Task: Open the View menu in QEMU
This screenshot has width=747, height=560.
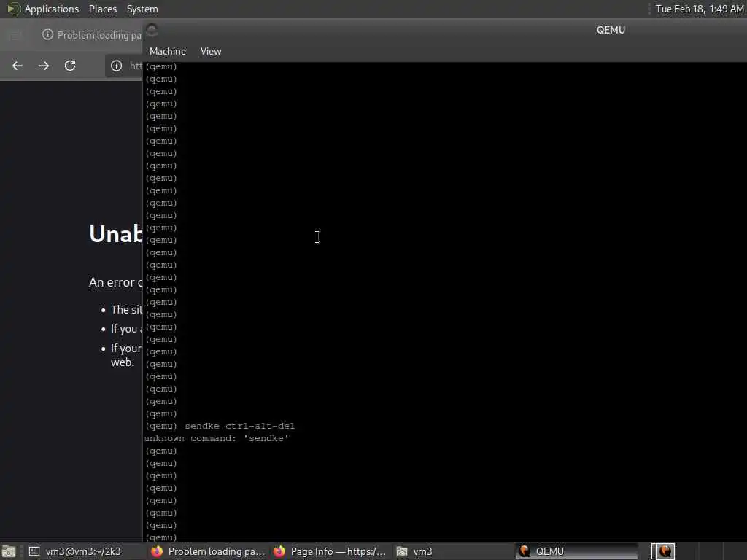Action: [x=211, y=51]
